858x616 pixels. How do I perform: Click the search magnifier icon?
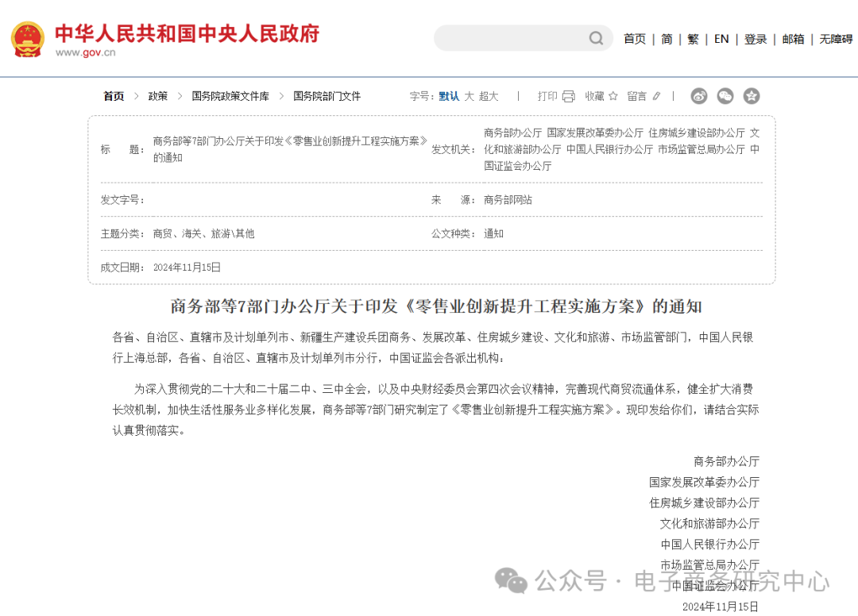coord(596,37)
